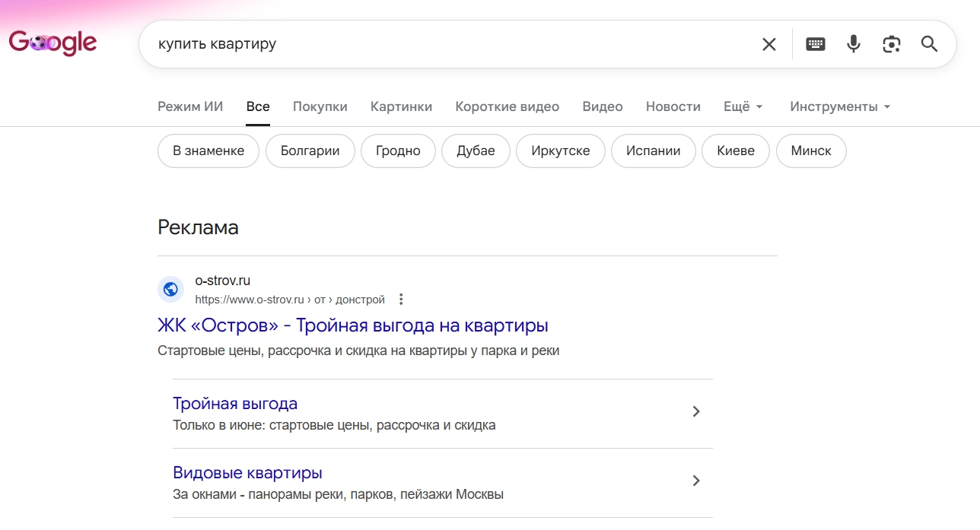The height and width of the screenshot is (530, 980).
Task: Open the Тройная выгода sitelink
Action: [x=235, y=404]
